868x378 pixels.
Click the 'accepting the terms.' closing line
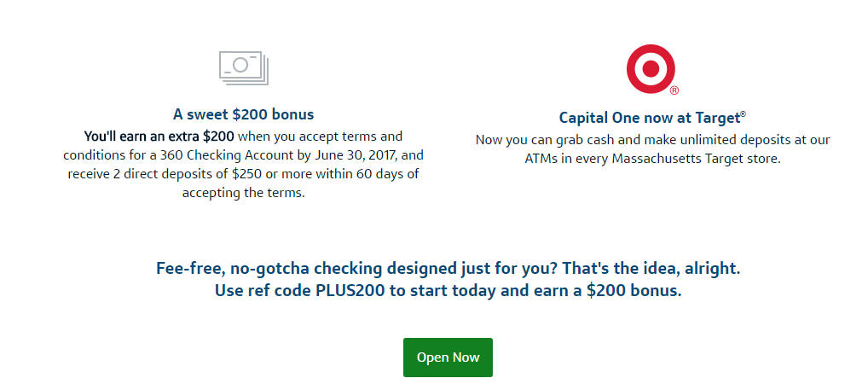pyautogui.click(x=244, y=193)
